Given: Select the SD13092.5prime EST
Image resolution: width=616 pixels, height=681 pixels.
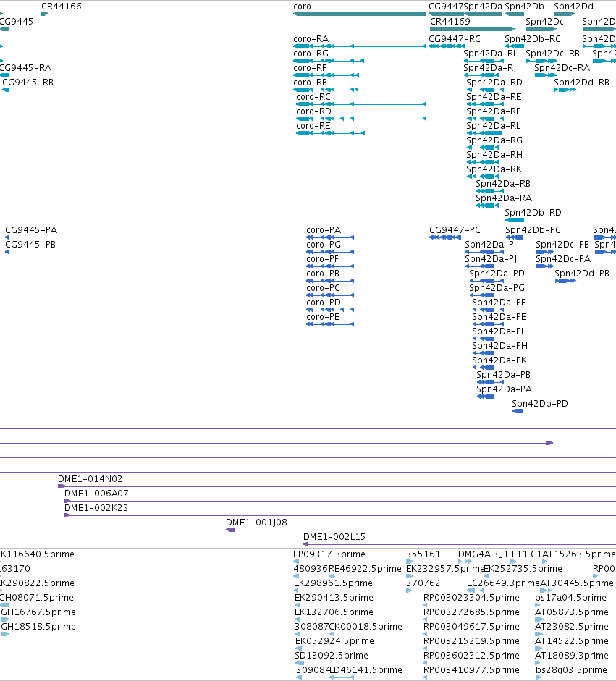Looking at the screenshot, I should pos(299,663).
